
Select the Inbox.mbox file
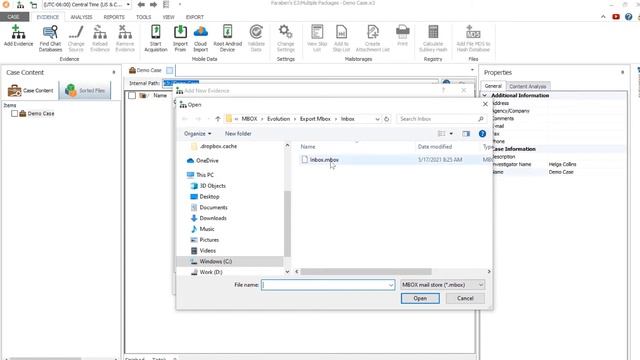click(x=324, y=160)
